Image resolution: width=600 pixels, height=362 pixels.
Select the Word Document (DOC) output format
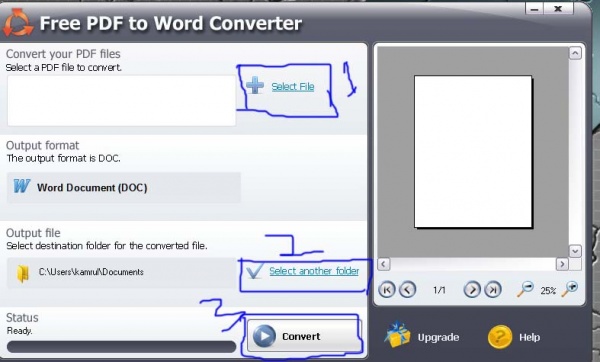click(x=124, y=188)
